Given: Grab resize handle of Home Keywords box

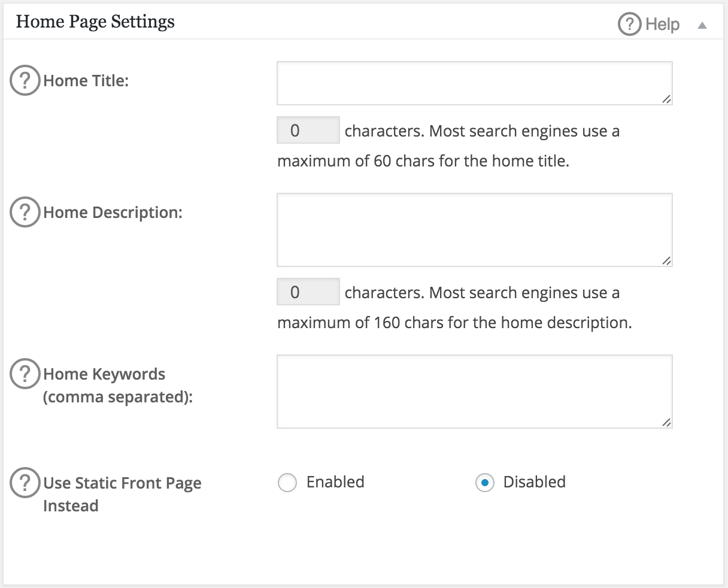Looking at the screenshot, I should [x=666, y=423].
